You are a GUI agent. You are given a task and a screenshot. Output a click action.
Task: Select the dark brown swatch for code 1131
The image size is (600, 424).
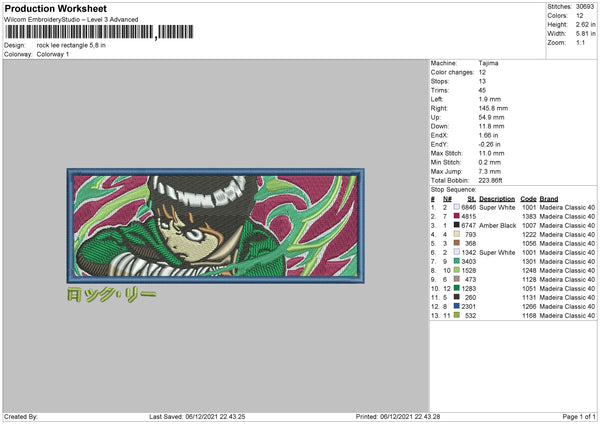(x=457, y=297)
